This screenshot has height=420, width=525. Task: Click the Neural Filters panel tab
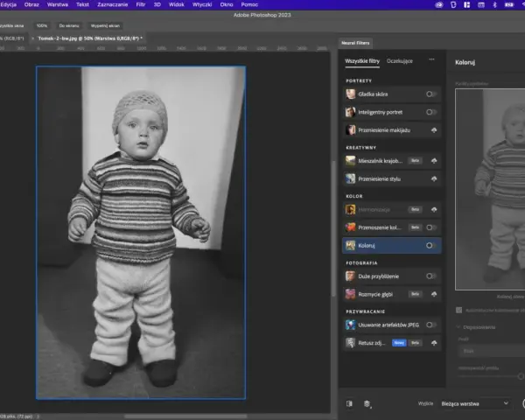tap(355, 43)
